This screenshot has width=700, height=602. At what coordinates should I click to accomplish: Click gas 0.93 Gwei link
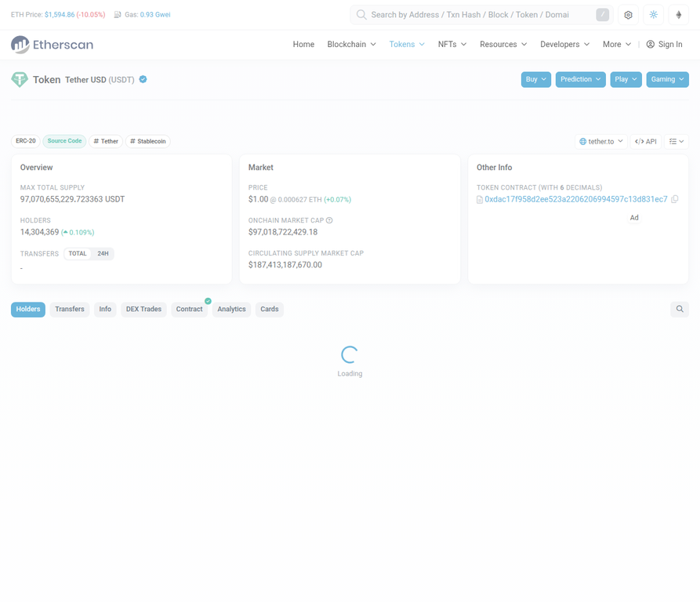click(x=155, y=15)
